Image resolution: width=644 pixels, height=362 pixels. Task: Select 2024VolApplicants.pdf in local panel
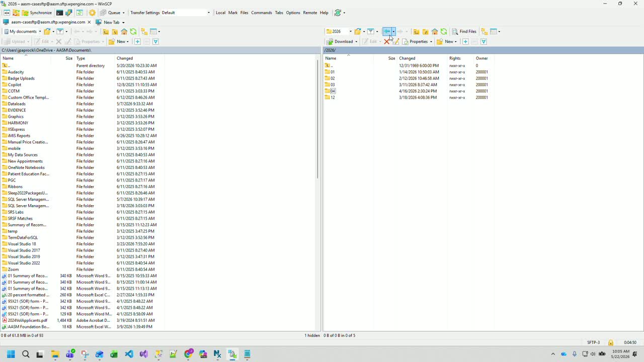28,320
